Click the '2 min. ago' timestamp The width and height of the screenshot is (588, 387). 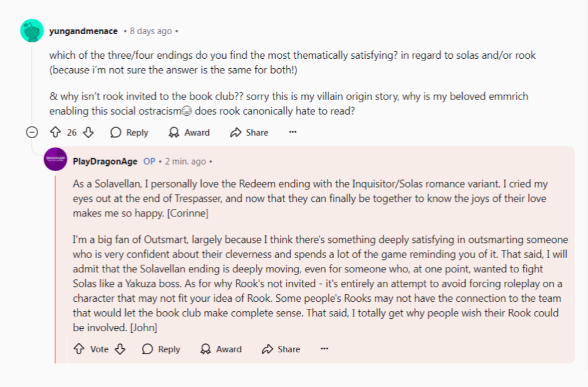pyautogui.click(x=186, y=161)
